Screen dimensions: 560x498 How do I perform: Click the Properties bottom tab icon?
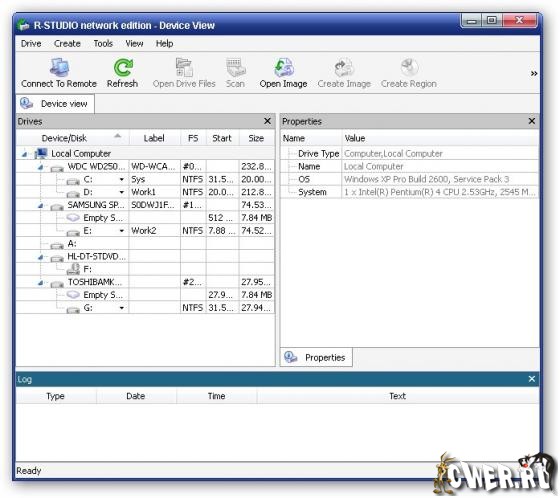(x=291, y=357)
